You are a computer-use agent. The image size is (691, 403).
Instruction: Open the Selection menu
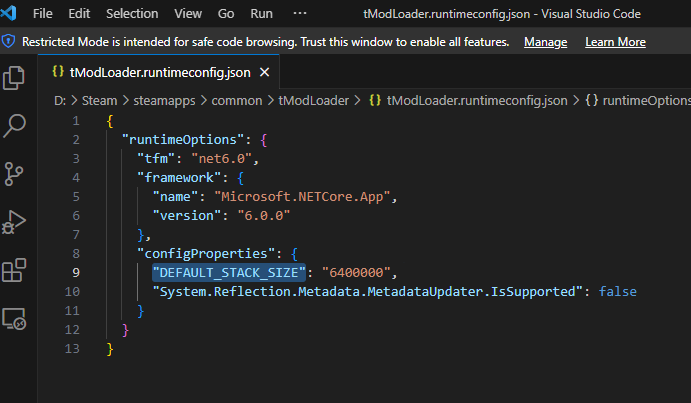tap(131, 15)
